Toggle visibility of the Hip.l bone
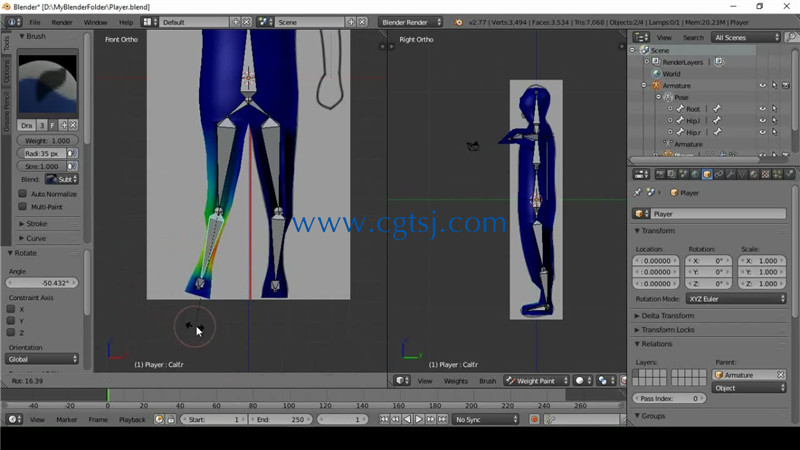The height and width of the screenshot is (450, 800). tap(762, 120)
